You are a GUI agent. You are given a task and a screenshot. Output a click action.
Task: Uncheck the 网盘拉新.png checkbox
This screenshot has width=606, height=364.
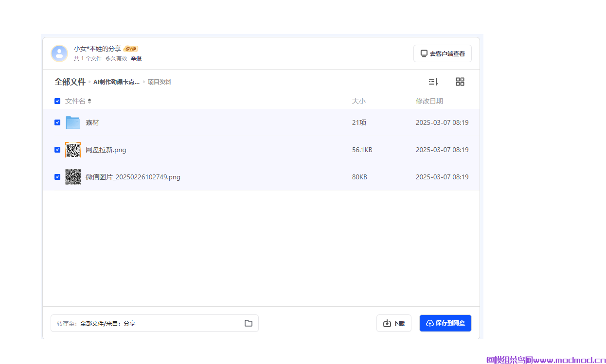57,150
